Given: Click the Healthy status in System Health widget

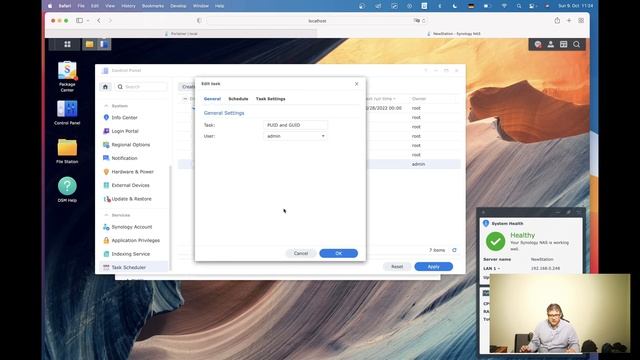Looking at the screenshot, I should 522,235.
